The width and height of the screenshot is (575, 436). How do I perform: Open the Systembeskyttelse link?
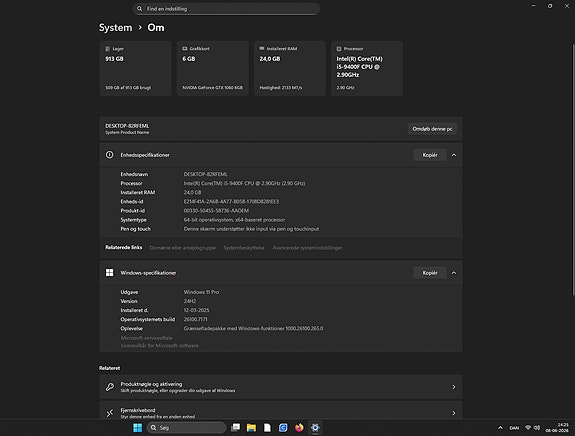[x=244, y=248]
